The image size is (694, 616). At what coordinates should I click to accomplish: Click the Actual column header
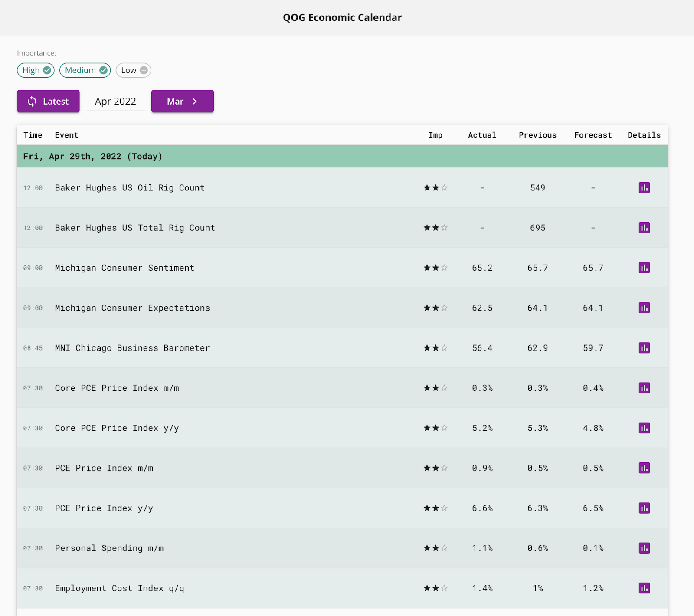[482, 135]
